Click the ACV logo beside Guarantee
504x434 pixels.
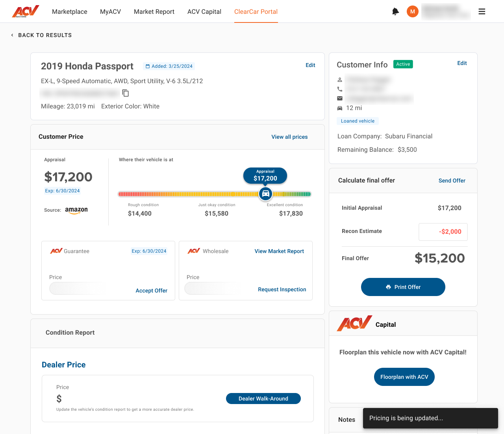point(56,251)
